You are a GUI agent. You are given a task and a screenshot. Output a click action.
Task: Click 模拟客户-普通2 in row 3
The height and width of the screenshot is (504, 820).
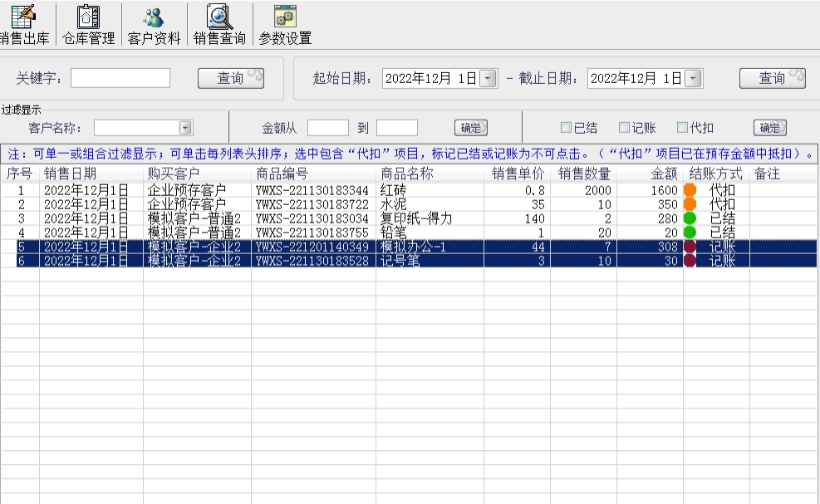(x=194, y=218)
